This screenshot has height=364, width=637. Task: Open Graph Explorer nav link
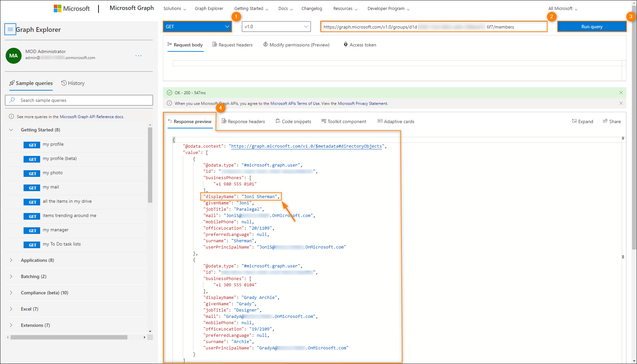pyautogui.click(x=209, y=9)
